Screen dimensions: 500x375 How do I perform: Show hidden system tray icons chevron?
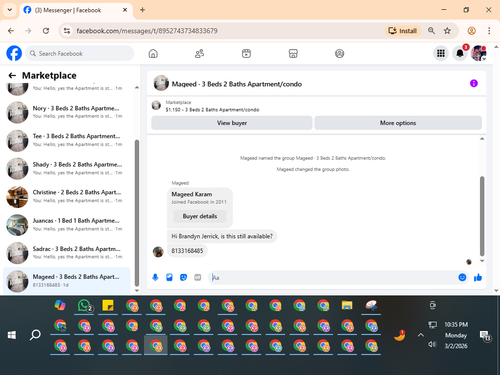tap(421, 335)
